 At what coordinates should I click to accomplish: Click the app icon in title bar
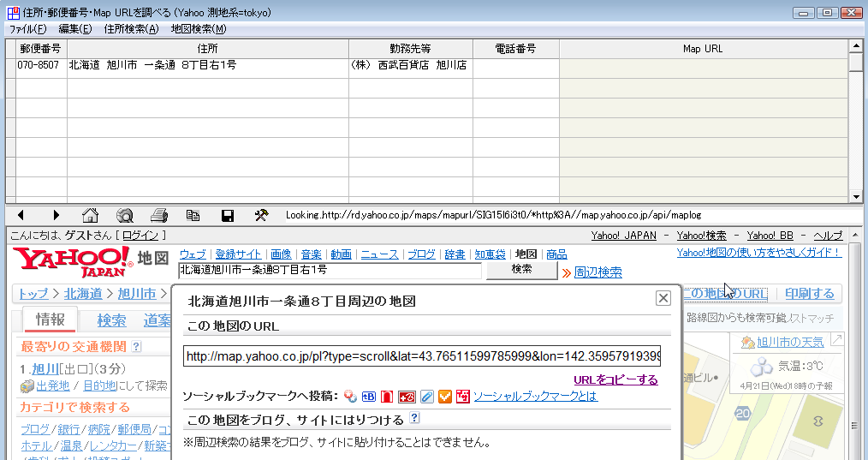(14, 13)
